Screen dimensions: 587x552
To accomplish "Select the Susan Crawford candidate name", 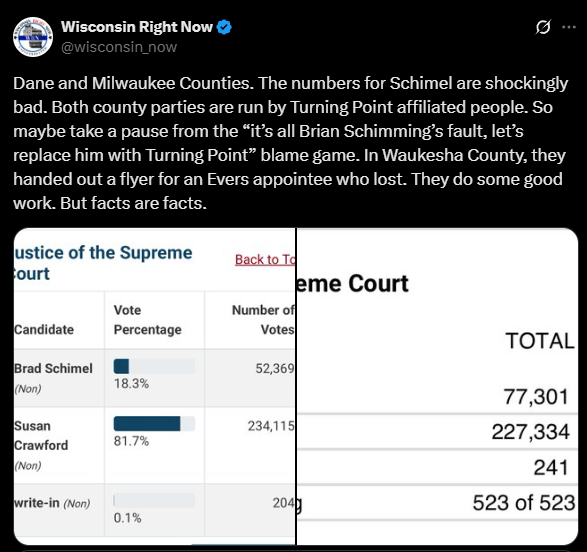I will 41,436.
